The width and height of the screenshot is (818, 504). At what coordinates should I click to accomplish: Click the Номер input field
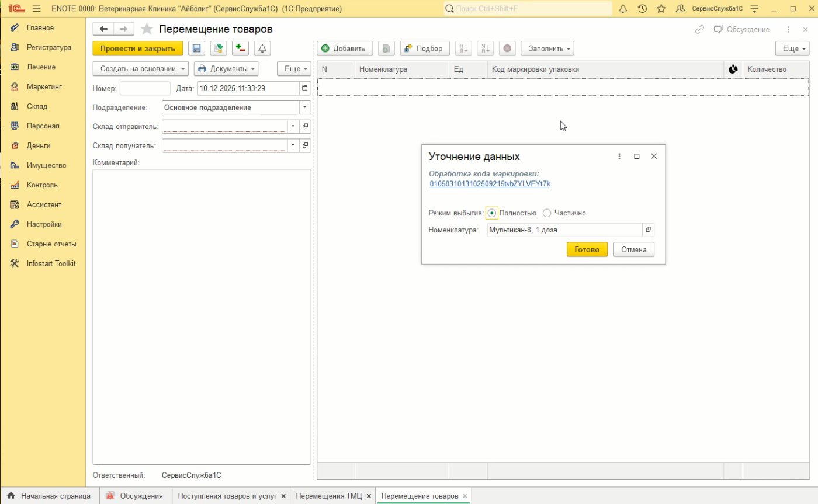[145, 88]
